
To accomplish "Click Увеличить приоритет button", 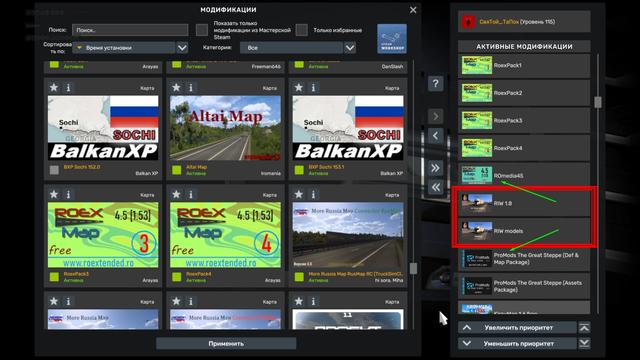I will pyautogui.click(x=517, y=327).
